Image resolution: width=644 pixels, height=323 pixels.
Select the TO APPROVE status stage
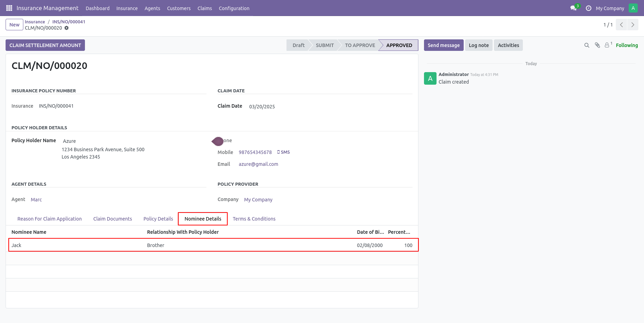click(360, 45)
